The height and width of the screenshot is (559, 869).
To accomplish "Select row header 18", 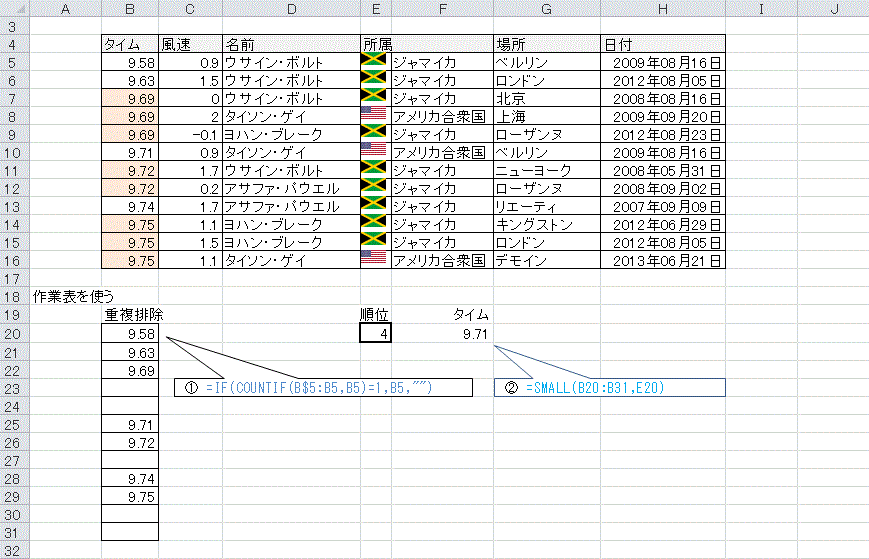I will tap(14, 296).
